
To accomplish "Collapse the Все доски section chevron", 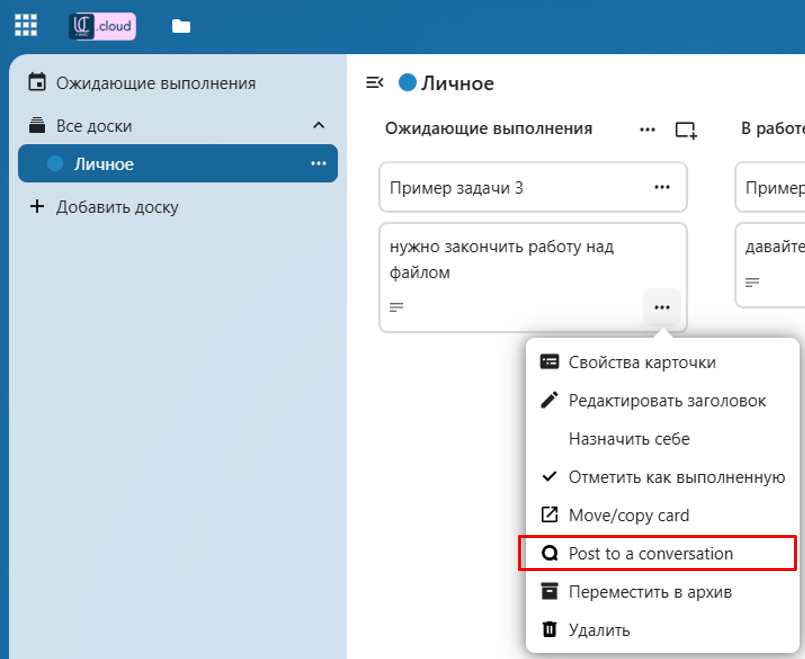I will [x=318, y=126].
